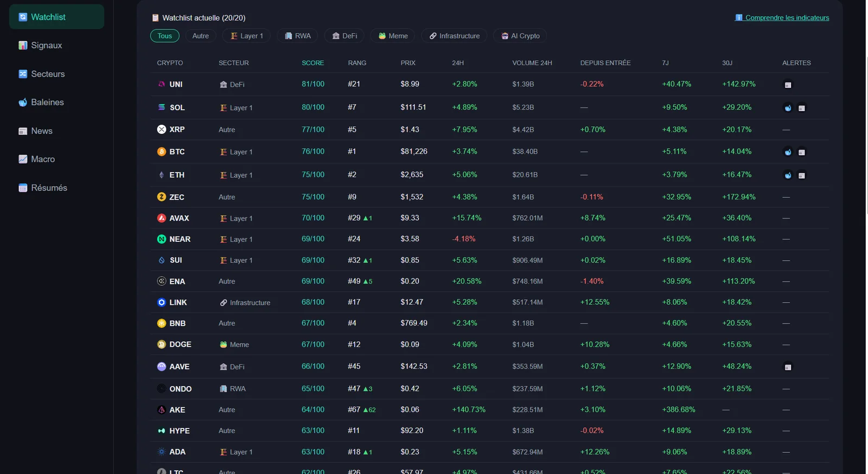Click the AVAX coin logo
Image resolution: width=868 pixels, height=474 pixels.
point(161,218)
